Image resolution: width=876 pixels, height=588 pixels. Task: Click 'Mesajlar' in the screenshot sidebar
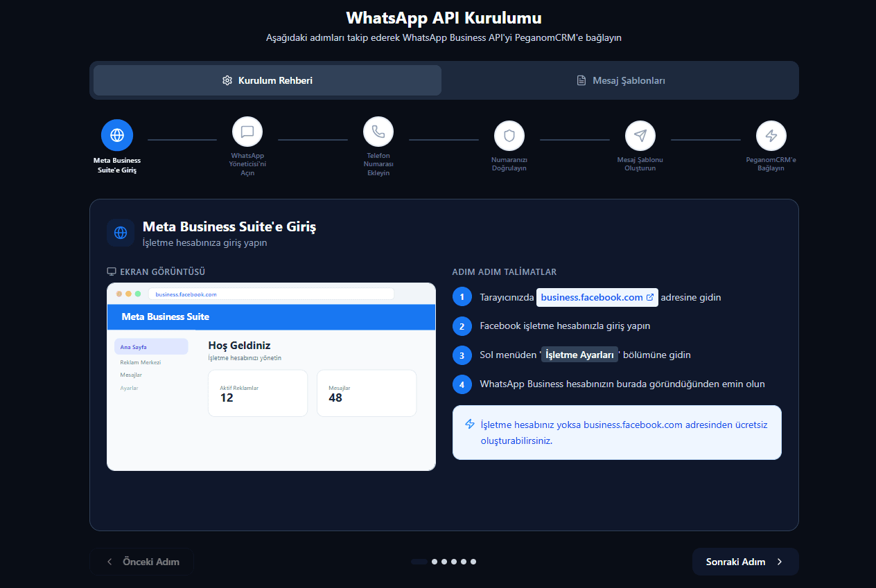131,375
